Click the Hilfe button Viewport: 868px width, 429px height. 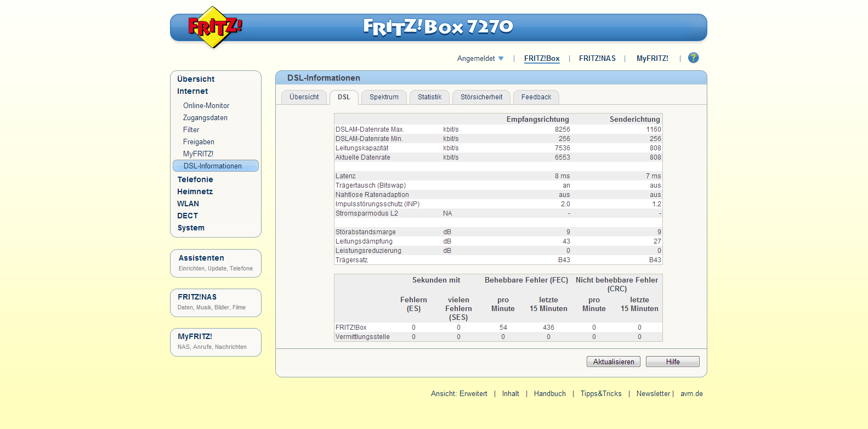(x=673, y=362)
